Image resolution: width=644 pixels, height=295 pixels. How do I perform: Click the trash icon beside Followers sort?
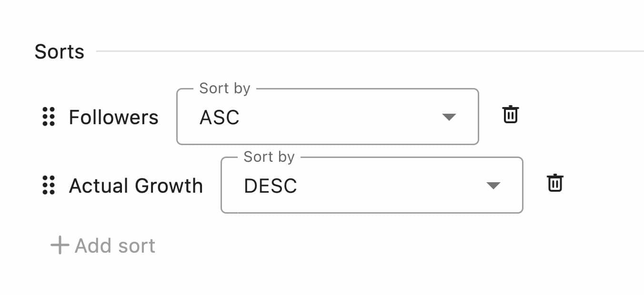[510, 114]
